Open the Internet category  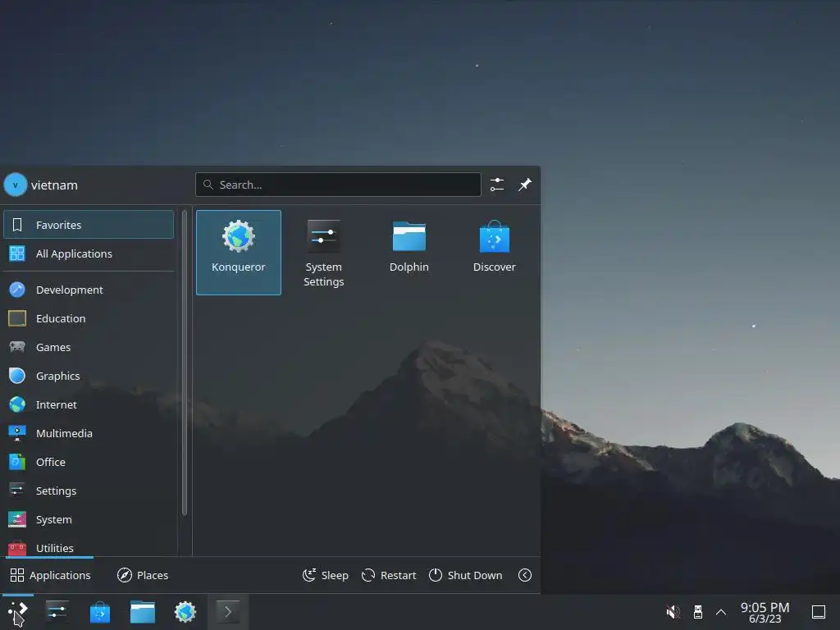click(89, 404)
